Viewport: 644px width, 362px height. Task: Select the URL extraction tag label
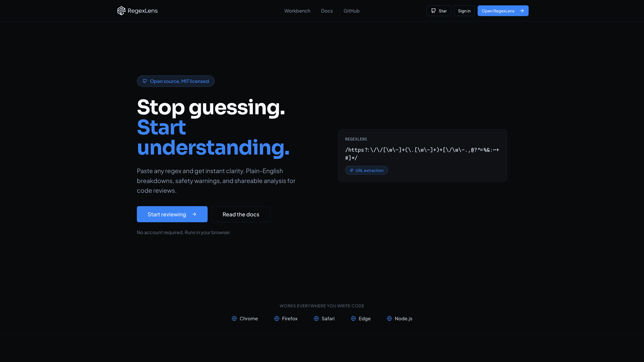[369, 170]
